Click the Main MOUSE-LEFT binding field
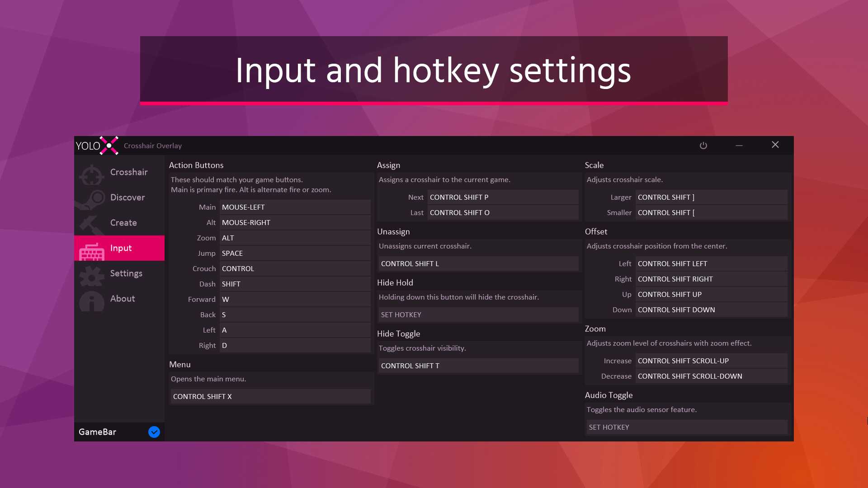Screen dimensions: 868x488 (x=295, y=207)
